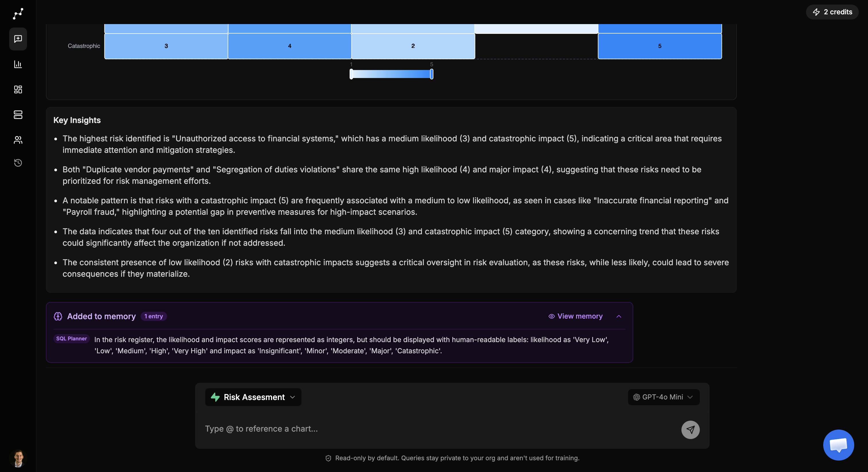The height and width of the screenshot is (472, 868).
Task: Click the Catastrophic heatmap cell with value 2
Action: (x=413, y=46)
